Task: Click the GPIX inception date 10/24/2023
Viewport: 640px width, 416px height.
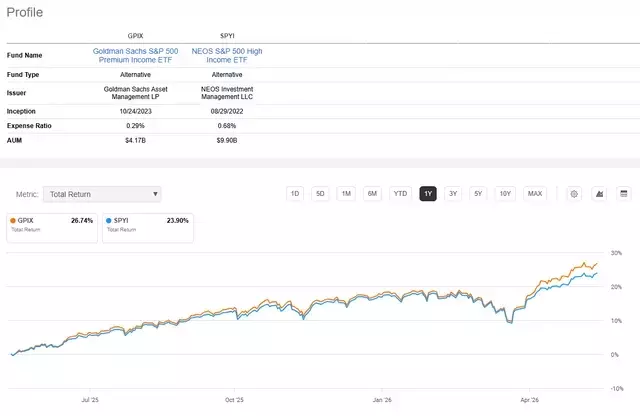Action: 136,111
